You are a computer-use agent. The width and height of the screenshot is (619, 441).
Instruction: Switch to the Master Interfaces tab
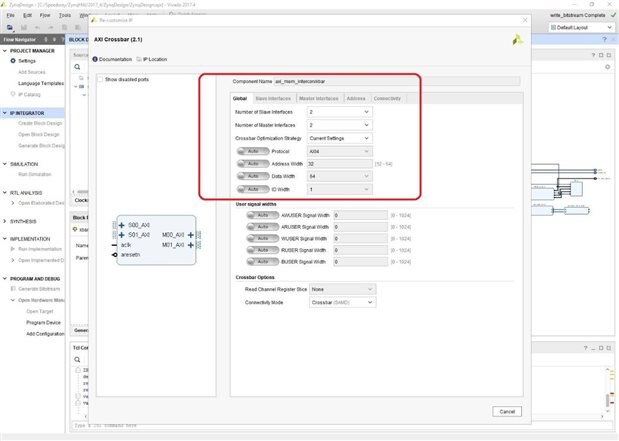pos(319,98)
